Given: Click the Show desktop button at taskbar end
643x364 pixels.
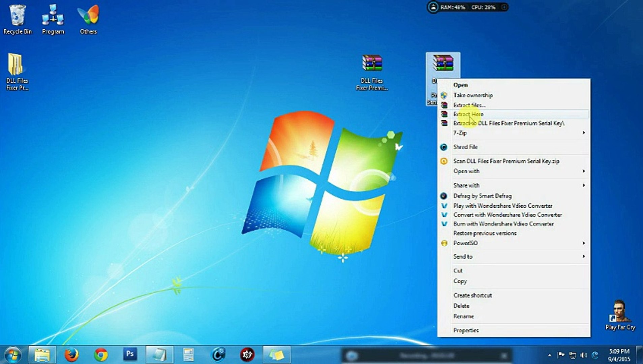Looking at the screenshot, I should tap(640, 355).
